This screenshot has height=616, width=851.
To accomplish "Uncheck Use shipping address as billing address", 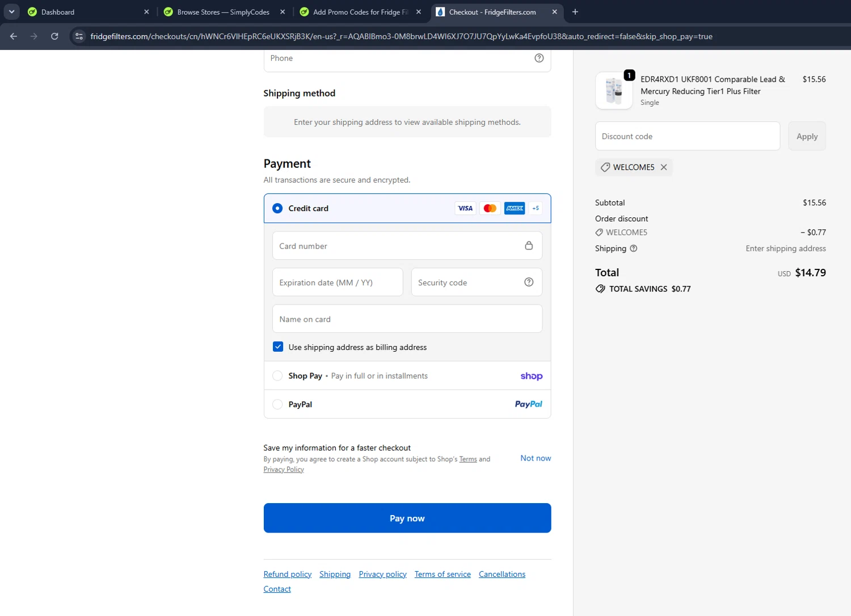I will (x=278, y=347).
